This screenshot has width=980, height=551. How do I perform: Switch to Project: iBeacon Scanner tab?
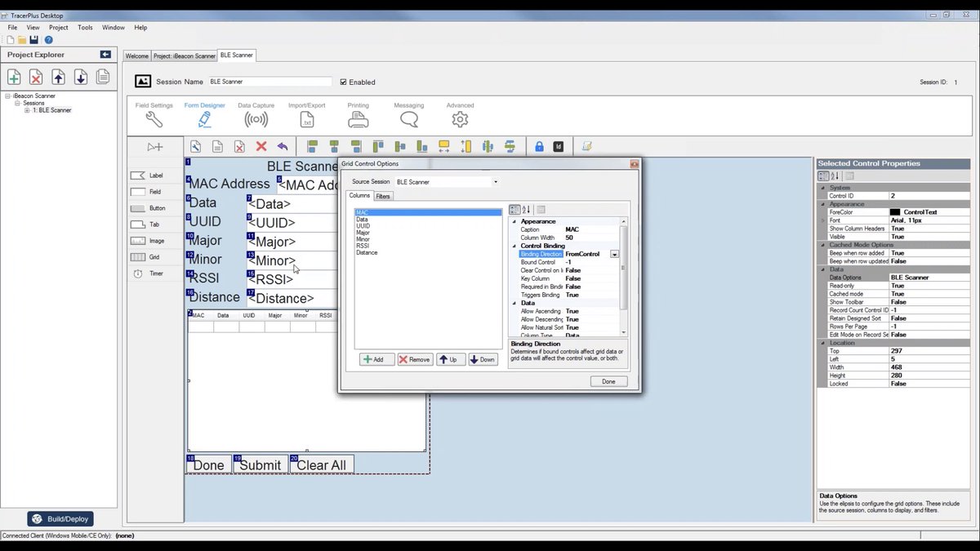(x=185, y=56)
